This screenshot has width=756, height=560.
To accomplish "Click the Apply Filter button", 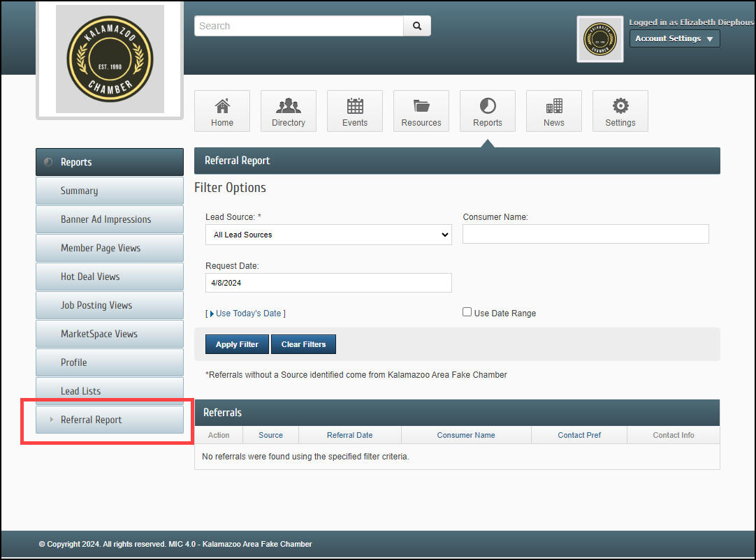I will coord(237,344).
